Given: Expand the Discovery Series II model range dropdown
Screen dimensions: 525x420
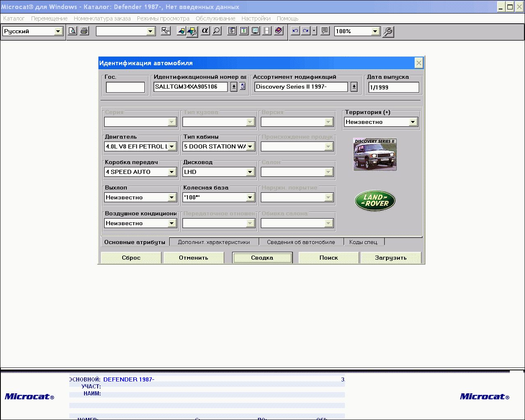Looking at the screenshot, I should pos(354,87).
